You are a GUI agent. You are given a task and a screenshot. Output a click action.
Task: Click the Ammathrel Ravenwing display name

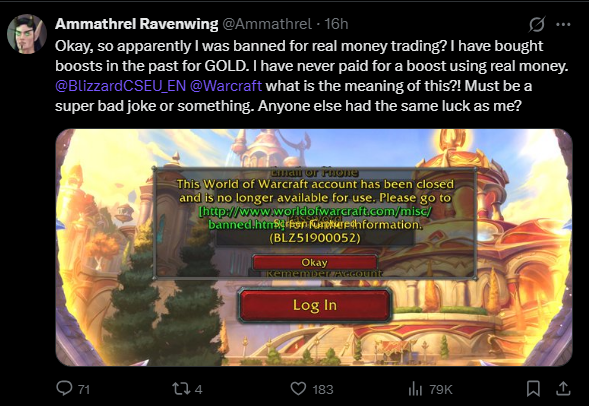(x=136, y=24)
